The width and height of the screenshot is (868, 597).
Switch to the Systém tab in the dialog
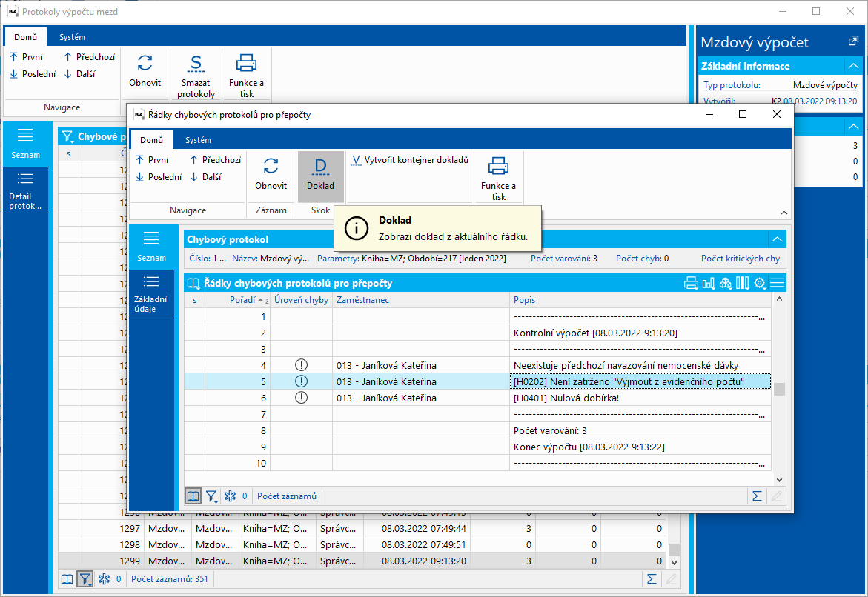[x=198, y=140]
